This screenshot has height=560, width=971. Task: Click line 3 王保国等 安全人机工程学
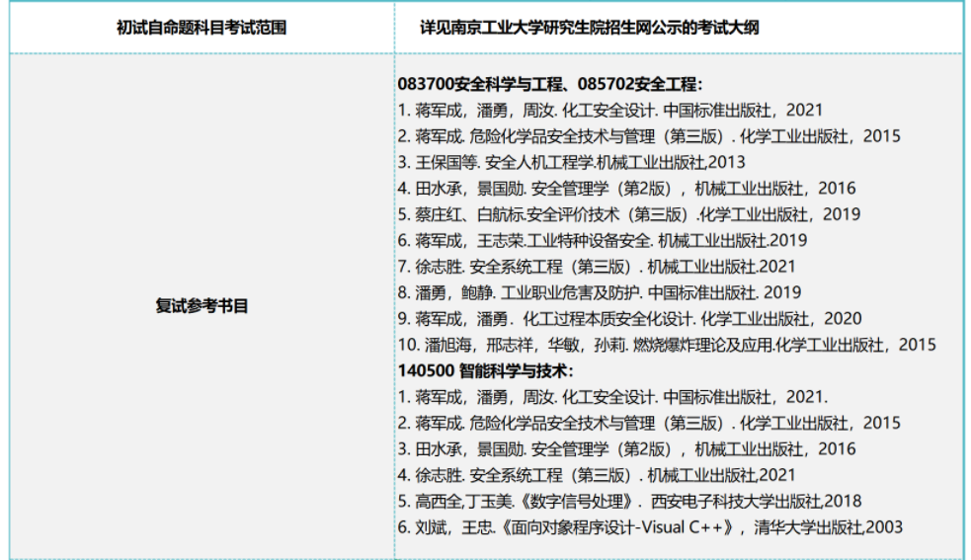click(x=571, y=162)
